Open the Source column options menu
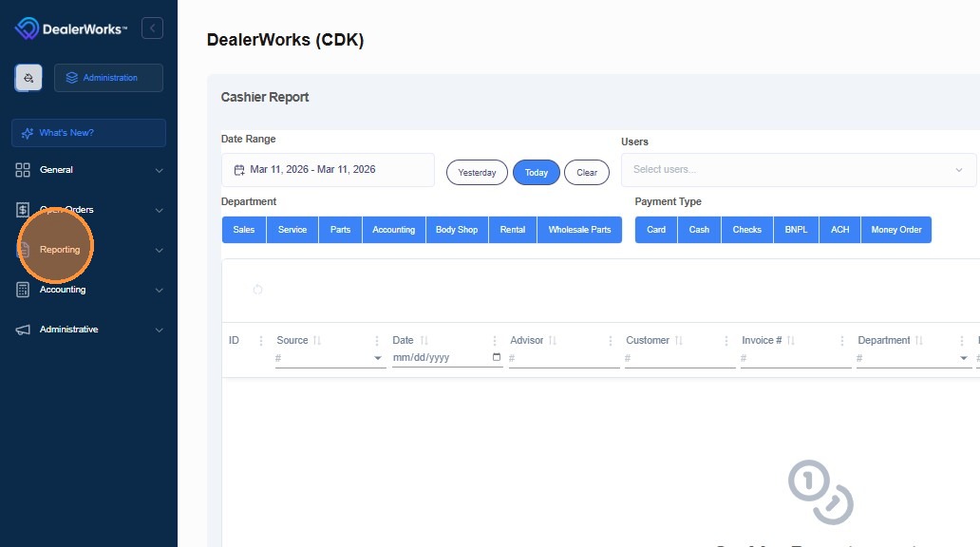The image size is (980, 547). (x=377, y=341)
